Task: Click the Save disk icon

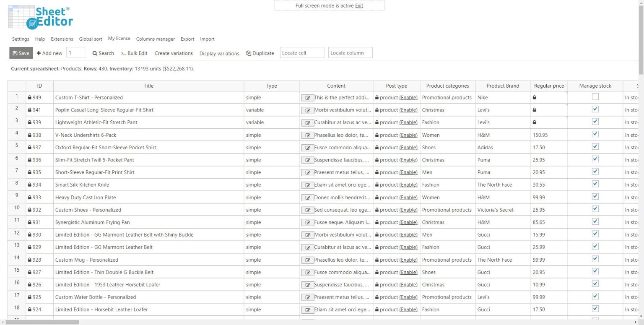Action: tap(16, 53)
